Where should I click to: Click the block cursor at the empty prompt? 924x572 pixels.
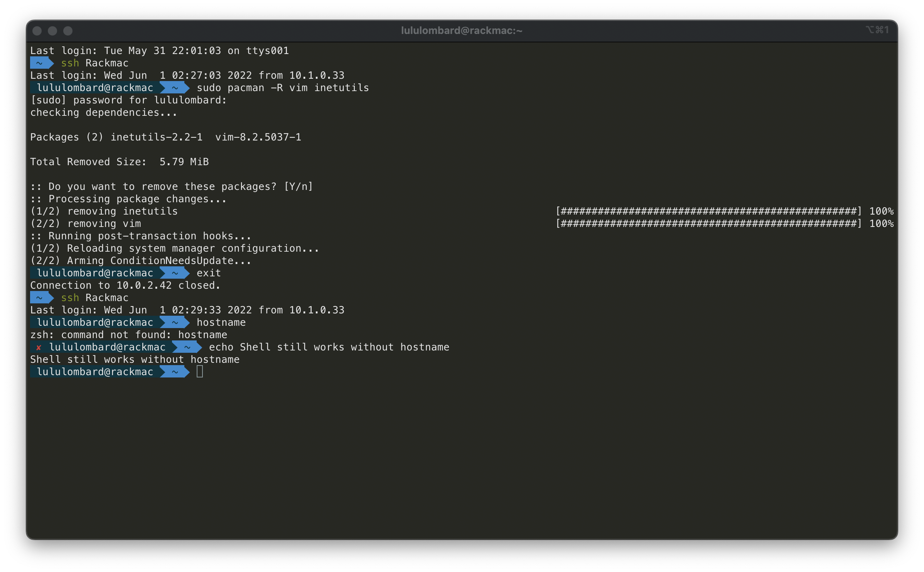tap(201, 372)
